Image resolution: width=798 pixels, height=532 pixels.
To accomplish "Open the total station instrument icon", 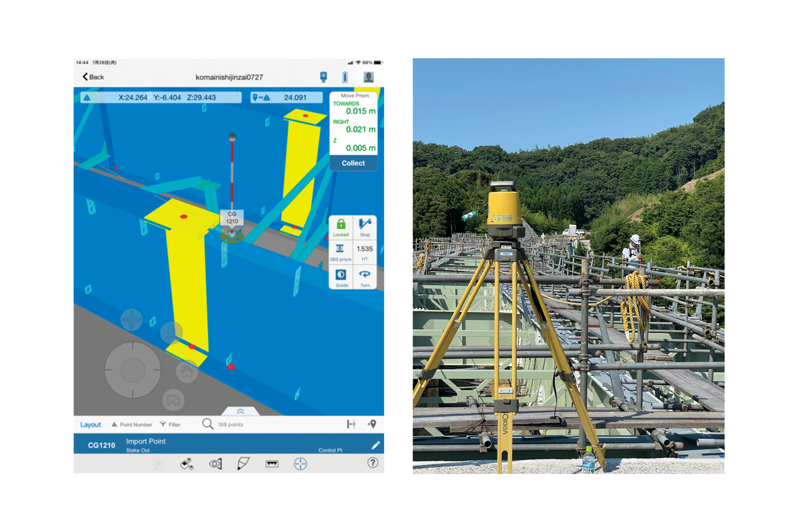I will pyautogui.click(x=323, y=77).
